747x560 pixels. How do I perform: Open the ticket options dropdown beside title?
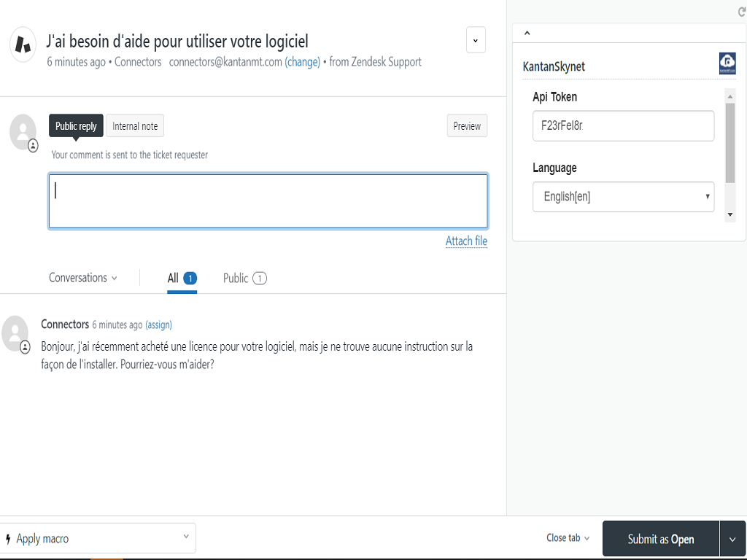pos(476,40)
